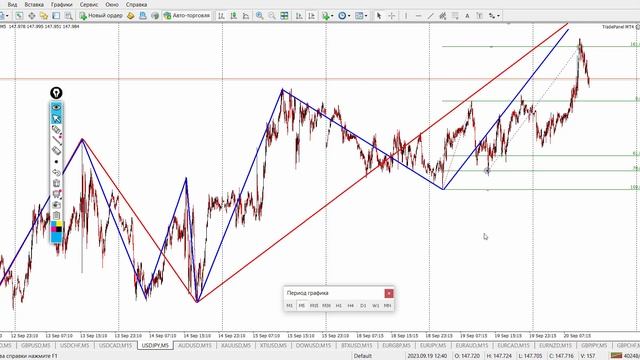Click the Default profile in status bar
Viewport: 640px width, 360px height.
(x=362, y=356)
